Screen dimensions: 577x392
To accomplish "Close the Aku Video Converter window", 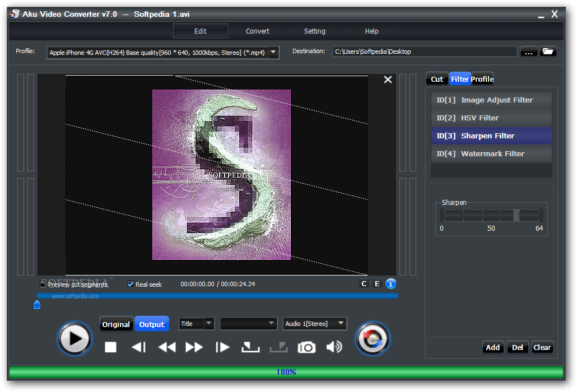I will [x=555, y=14].
